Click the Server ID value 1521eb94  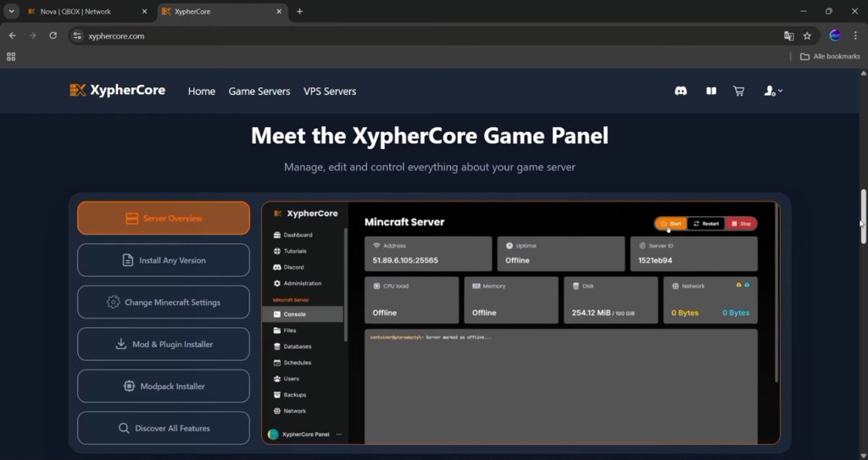pyautogui.click(x=655, y=260)
